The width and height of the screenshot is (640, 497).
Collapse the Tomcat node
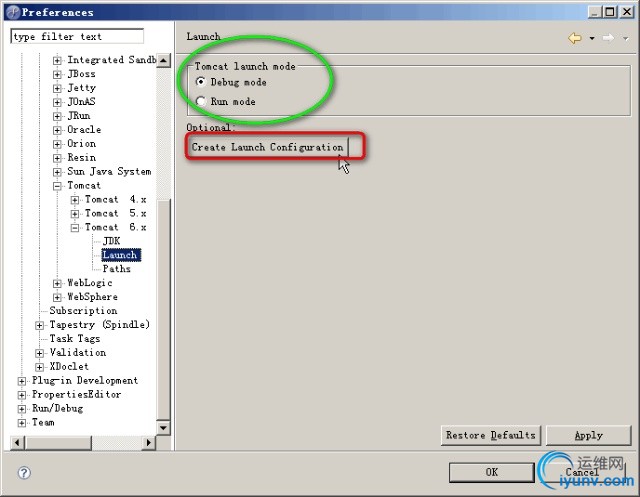tap(57, 186)
